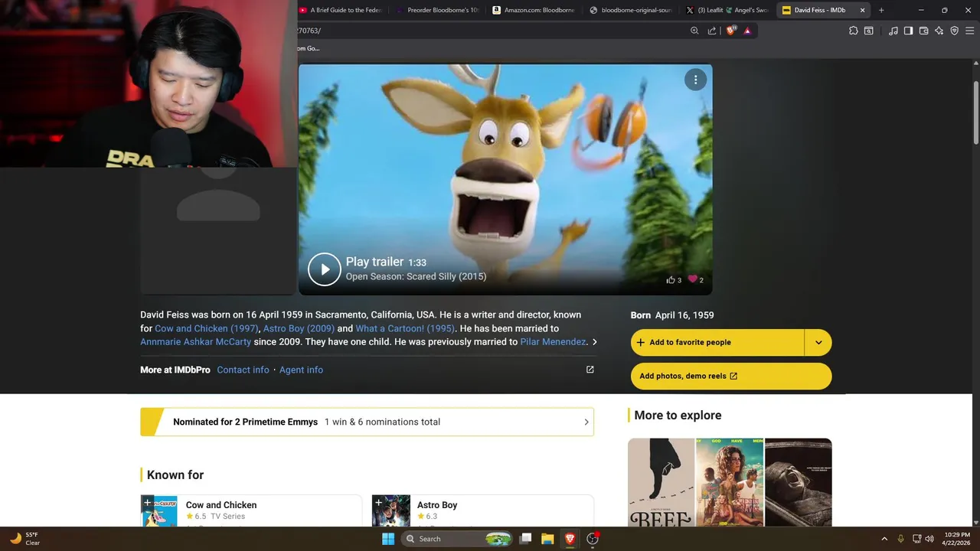This screenshot has height=551, width=980.
Task: Open the Annmarie Ashkar McCarty link
Action: [195, 342]
